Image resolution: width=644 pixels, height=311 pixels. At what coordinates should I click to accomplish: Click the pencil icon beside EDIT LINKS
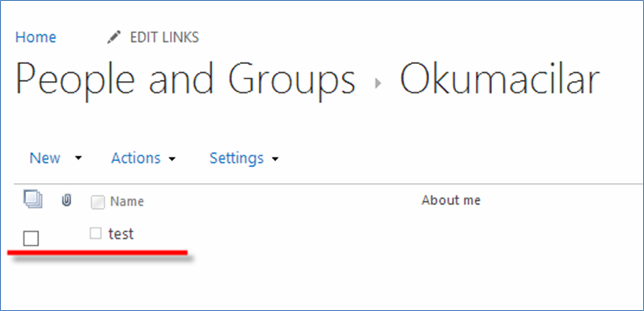coord(114,37)
